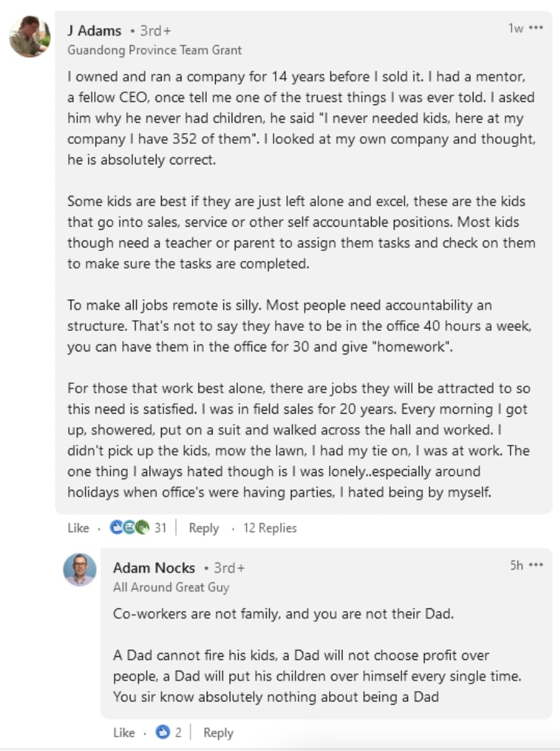Screen dimensions: 560x751
Task: Open Adam Nocks's profile by clicking his name
Action: tap(154, 568)
